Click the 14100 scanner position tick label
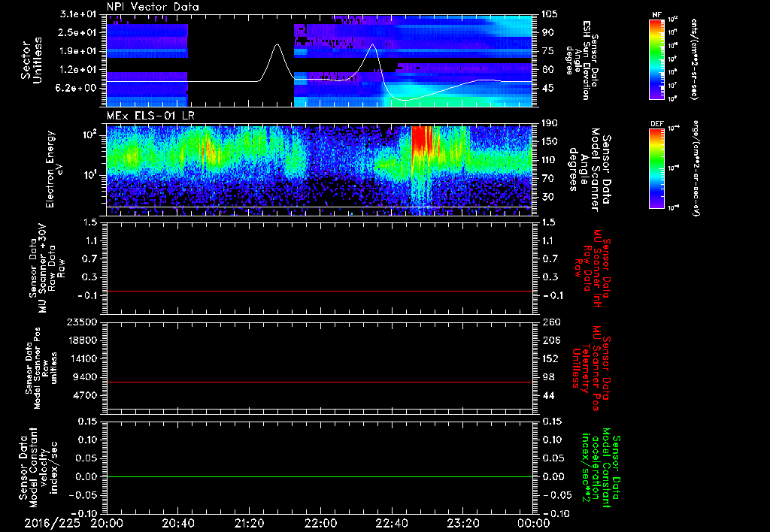The height and width of the screenshot is (532, 770). point(83,358)
